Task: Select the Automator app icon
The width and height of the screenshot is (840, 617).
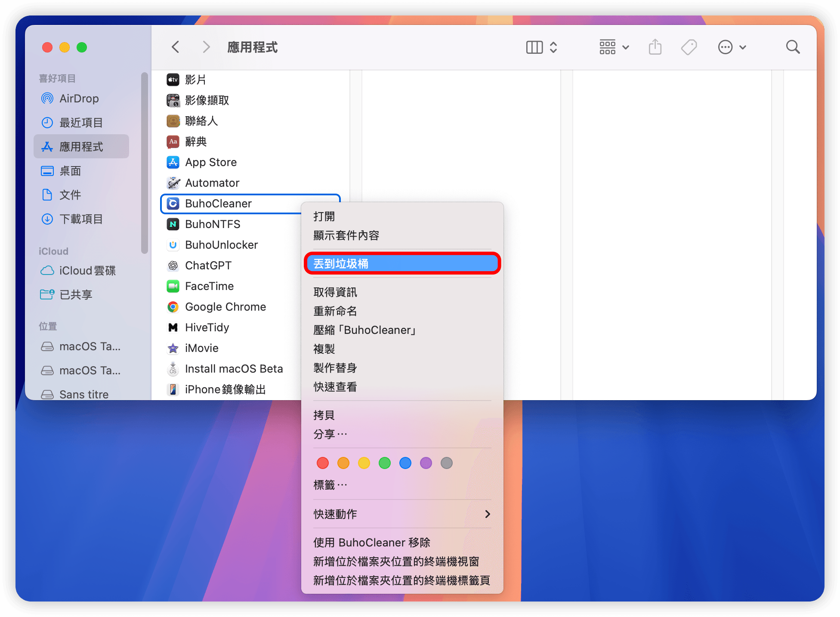Action: (x=173, y=183)
